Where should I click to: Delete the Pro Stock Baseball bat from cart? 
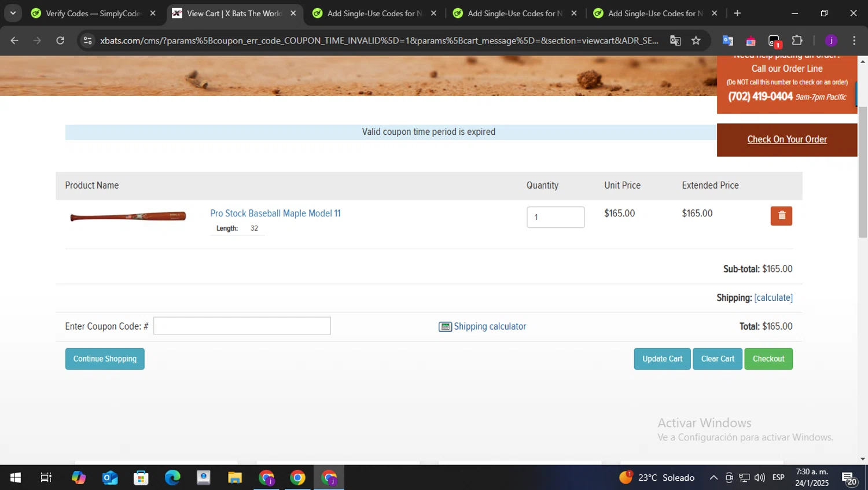pos(781,216)
